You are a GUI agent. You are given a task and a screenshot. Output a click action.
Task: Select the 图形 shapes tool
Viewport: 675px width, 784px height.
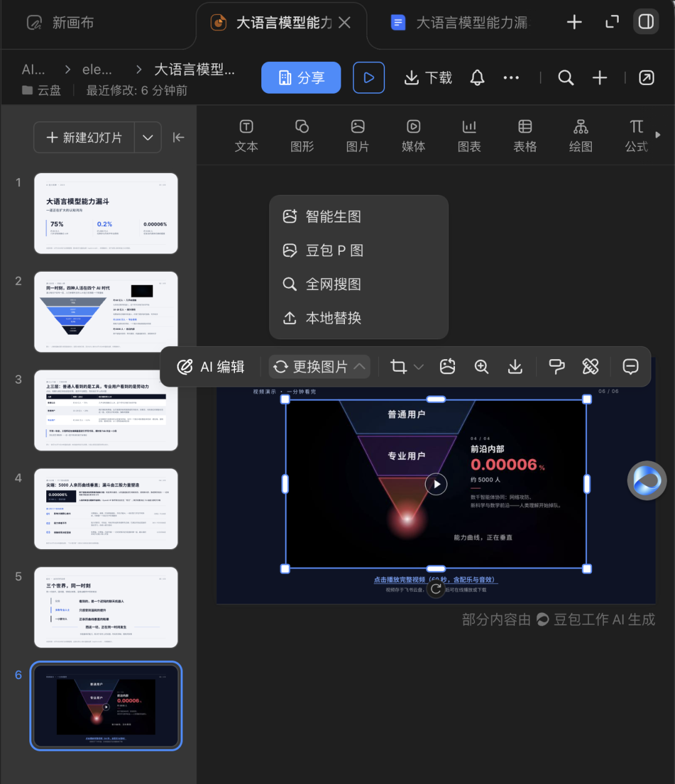point(302,136)
